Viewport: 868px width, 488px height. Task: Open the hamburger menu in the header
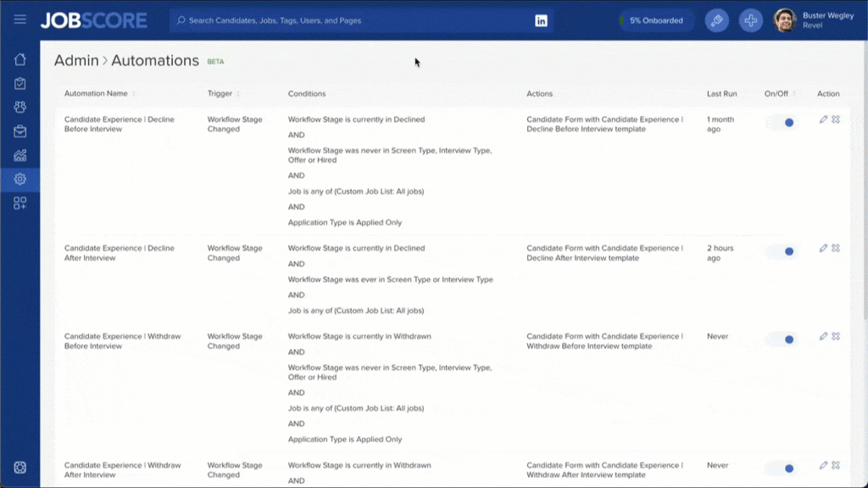[19, 20]
